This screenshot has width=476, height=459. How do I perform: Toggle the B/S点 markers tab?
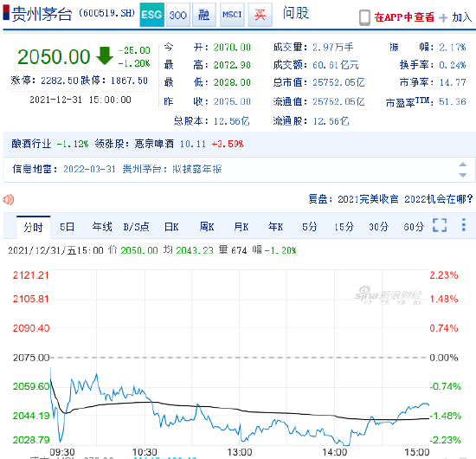click(x=136, y=227)
